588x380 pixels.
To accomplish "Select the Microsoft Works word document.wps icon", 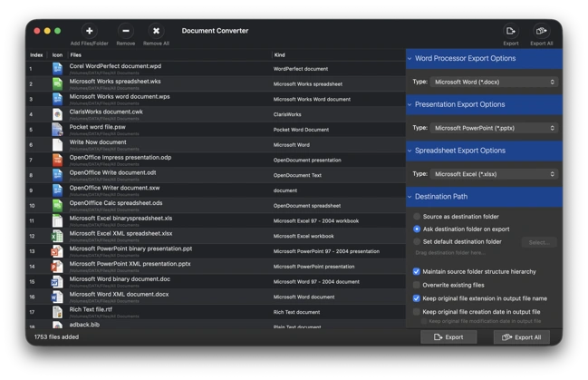I will (57, 99).
